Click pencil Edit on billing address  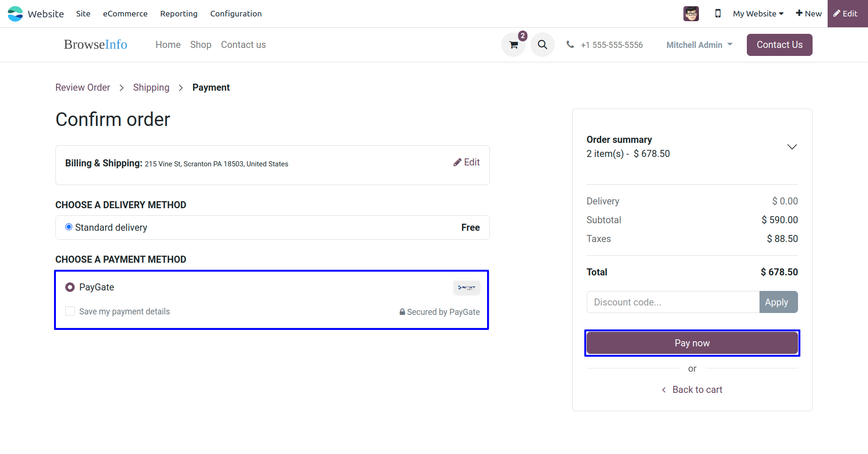tap(466, 162)
